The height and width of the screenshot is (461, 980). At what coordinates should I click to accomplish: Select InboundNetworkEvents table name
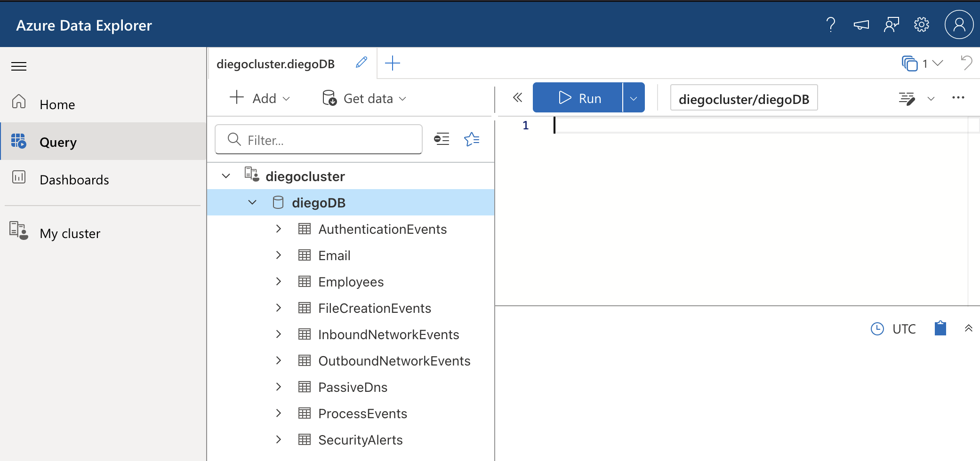389,334
